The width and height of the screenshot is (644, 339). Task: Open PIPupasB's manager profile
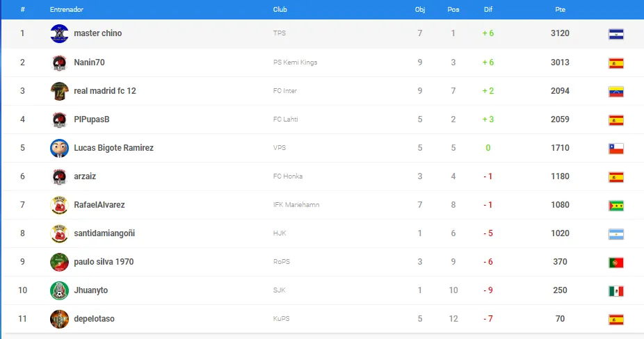click(x=92, y=119)
